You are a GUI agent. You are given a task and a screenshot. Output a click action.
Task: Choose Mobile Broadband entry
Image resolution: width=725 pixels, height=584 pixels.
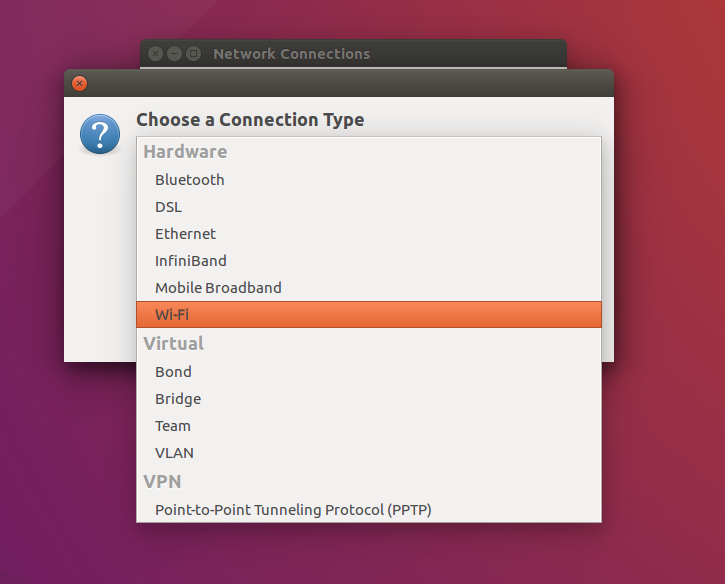point(369,288)
